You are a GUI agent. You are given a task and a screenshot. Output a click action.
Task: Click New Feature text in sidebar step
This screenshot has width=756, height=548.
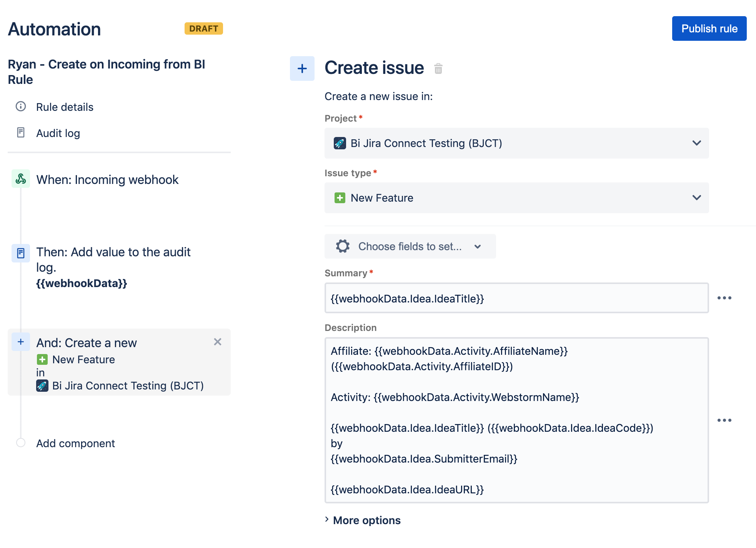coord(83,359)
